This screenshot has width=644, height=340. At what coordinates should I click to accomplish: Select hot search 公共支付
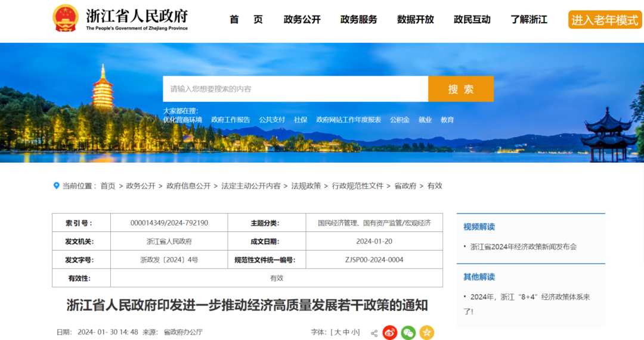272,119
